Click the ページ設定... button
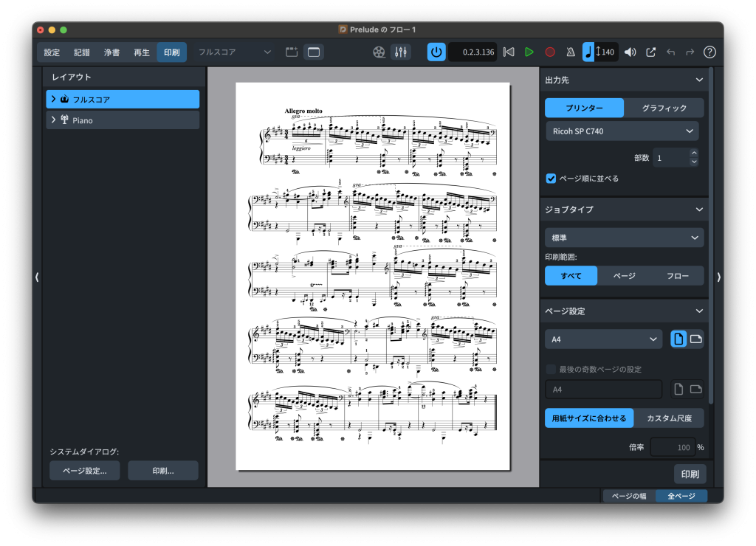Viewport: 756px width, 546px height. pos(84,471)
